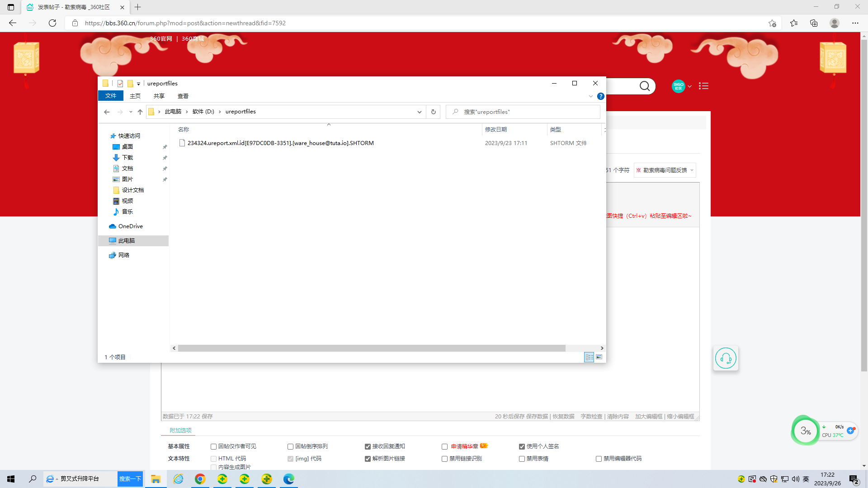868x488 pixels.
Task: Launch Google Chrome from taskbar
Action: coord(200,479)
